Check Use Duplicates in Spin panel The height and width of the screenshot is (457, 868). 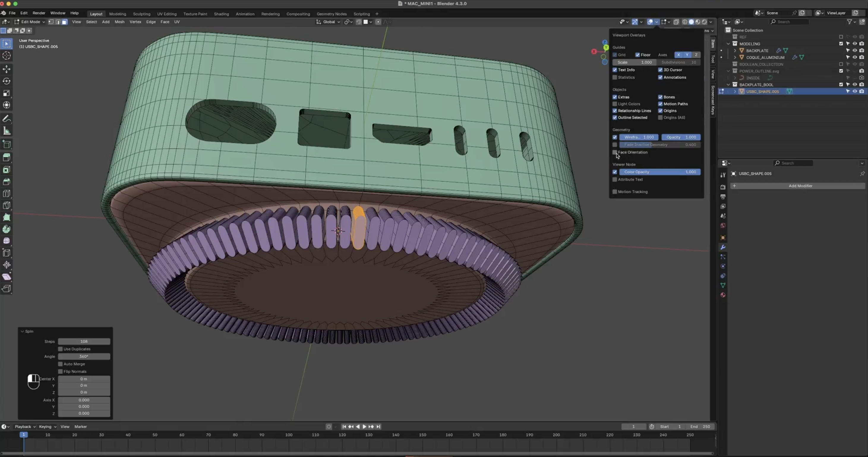click(x=60, y=349)
